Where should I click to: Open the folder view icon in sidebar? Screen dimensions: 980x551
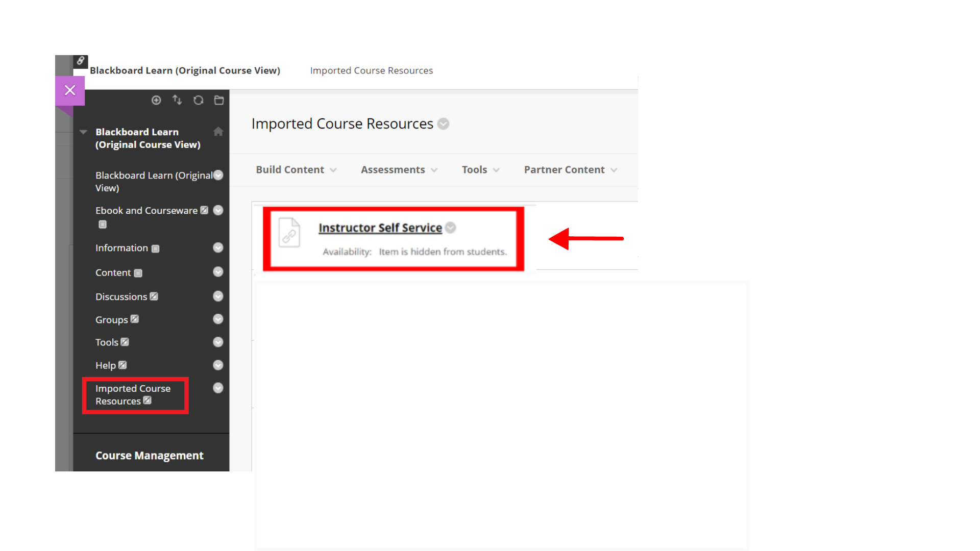[x=219, y=101]
